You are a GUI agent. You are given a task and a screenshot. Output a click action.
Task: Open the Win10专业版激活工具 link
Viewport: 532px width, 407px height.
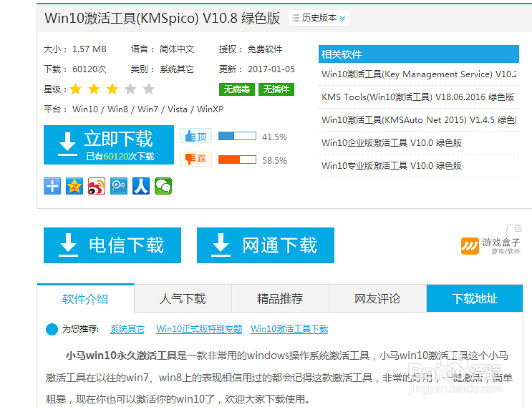[392, 165]
